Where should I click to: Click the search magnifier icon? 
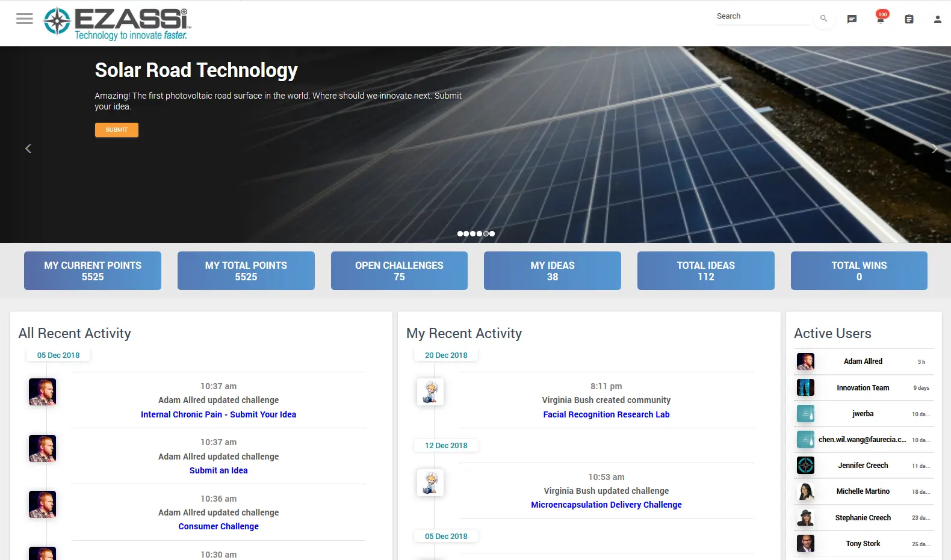point(823,19)
